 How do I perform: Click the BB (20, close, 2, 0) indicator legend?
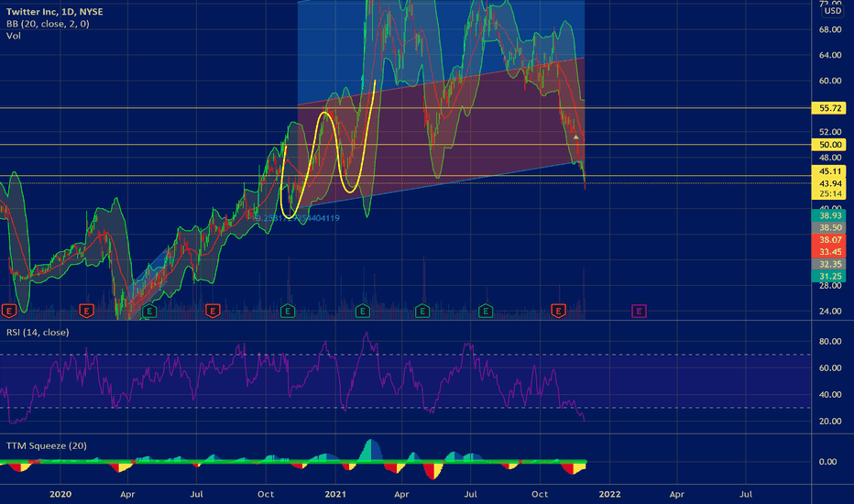pyautogui.click(x=48, y=24)
